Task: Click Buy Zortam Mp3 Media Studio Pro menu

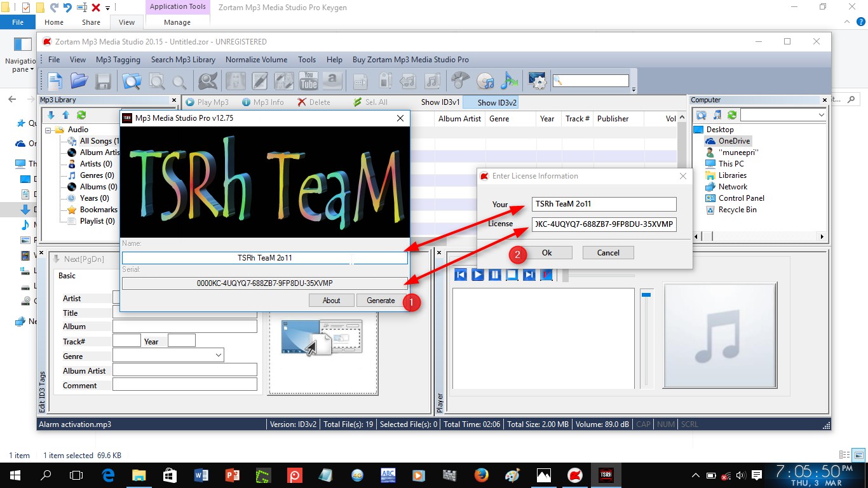Action: coord(410,60)
